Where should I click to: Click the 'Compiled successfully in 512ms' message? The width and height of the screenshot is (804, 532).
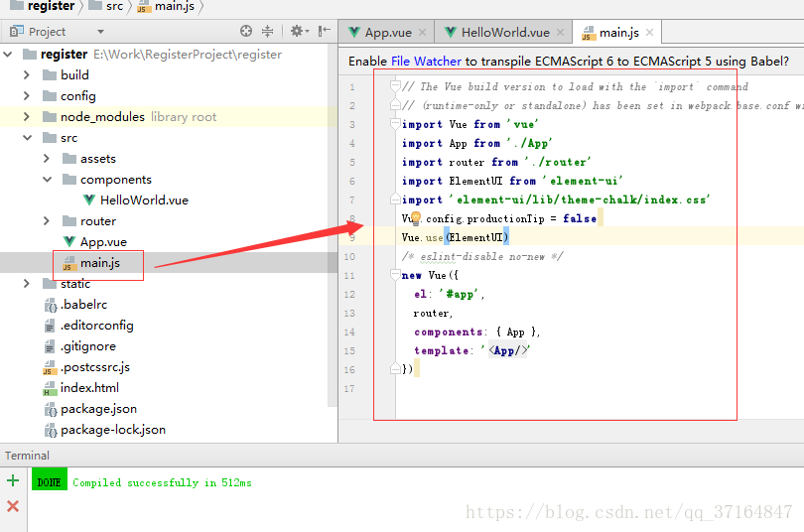[162, 482]
